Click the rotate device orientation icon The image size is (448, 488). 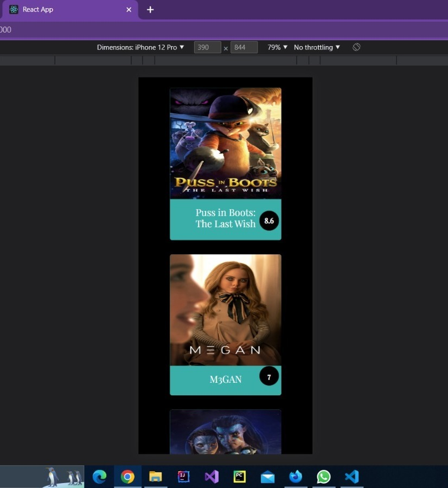click(x=356, y=47)
